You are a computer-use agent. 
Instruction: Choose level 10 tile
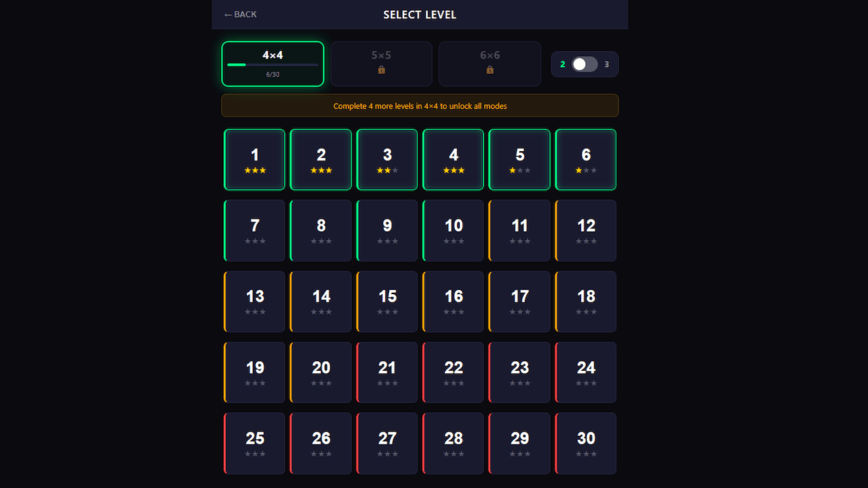point(454,230)
